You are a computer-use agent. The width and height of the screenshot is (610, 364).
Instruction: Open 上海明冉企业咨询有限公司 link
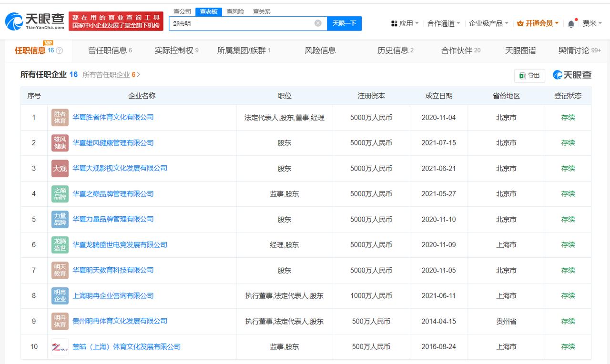tap(113, 296)
